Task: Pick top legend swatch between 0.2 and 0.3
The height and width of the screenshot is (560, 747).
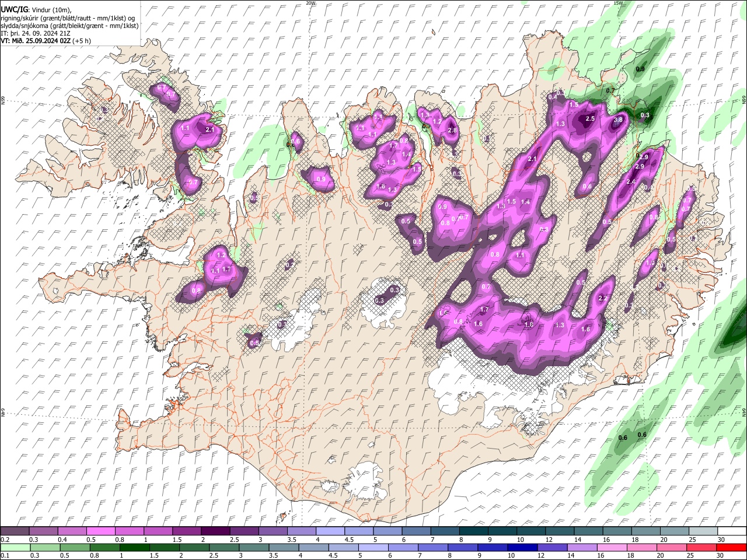Action: [x=16, y=531]
